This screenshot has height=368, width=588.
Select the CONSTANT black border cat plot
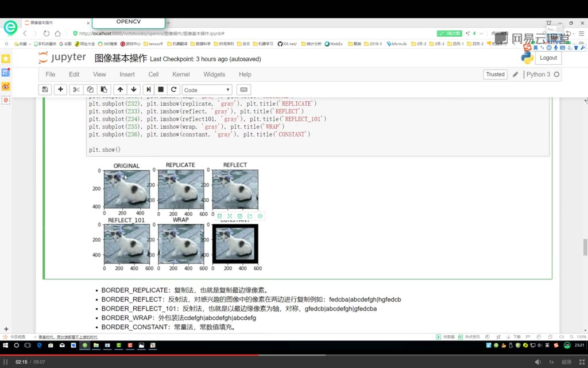pos(235,244)
